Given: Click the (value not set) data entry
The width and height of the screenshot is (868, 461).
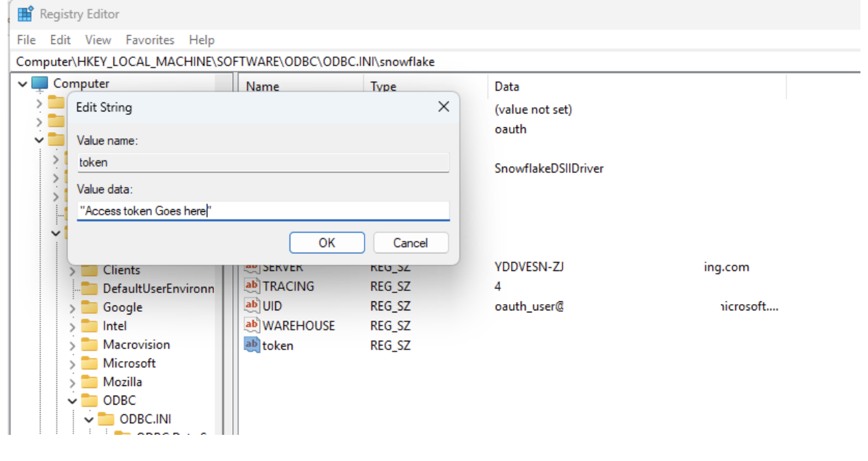Looking at the screenshot, I should [533, 109].
